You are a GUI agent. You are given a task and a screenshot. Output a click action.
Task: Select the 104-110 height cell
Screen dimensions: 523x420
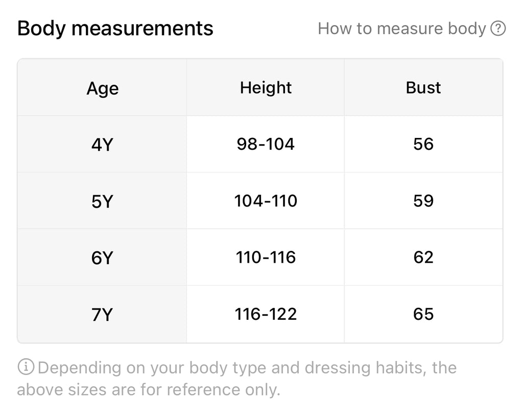pos(266,201)
